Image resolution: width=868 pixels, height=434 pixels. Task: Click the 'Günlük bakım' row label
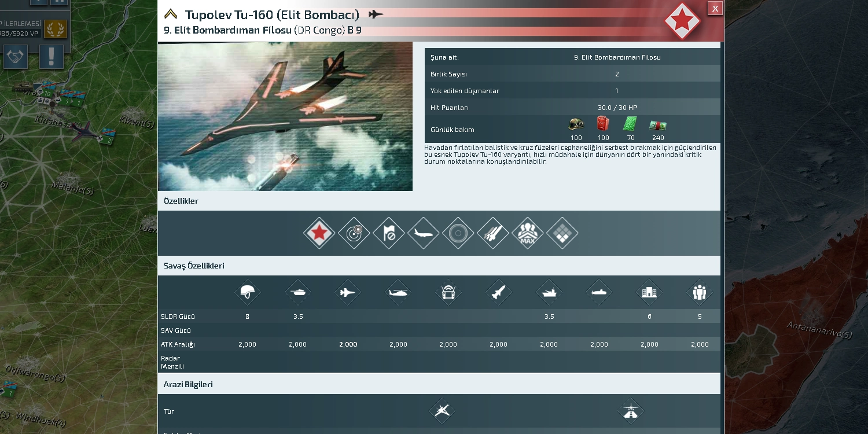pos(453,130)
